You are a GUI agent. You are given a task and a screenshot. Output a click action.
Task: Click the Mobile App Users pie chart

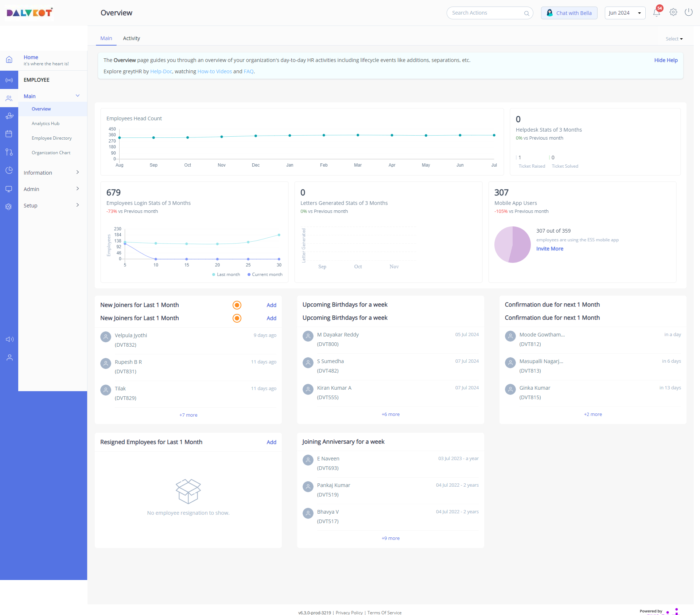click(x=512, y=245)
